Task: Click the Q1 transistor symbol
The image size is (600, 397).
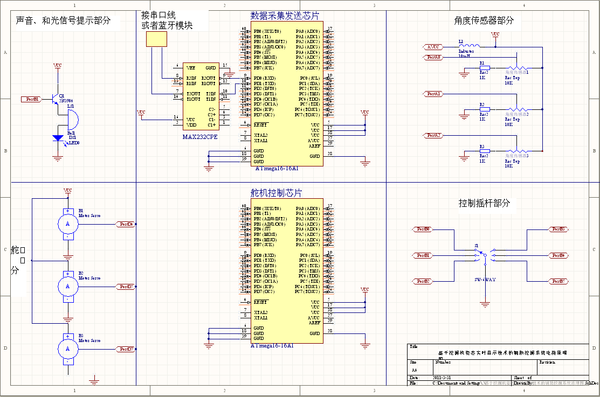Action: click(x=55, y=99)
